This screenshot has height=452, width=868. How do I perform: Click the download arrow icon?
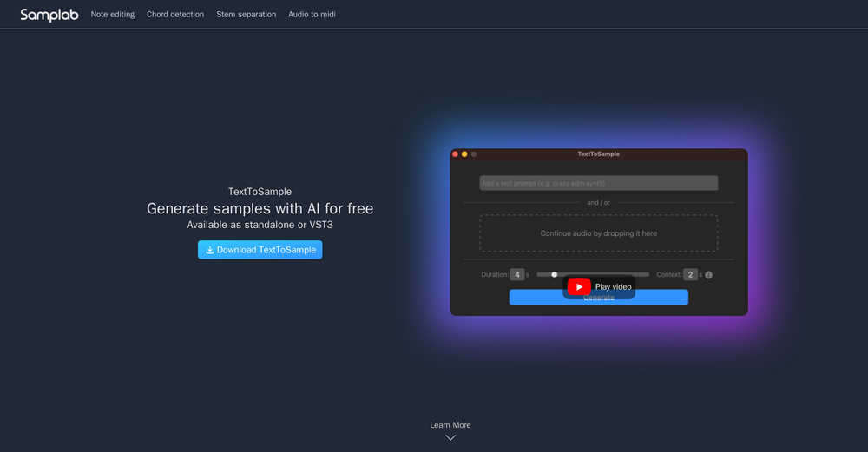pyautogui.click(x=209, y=250)
